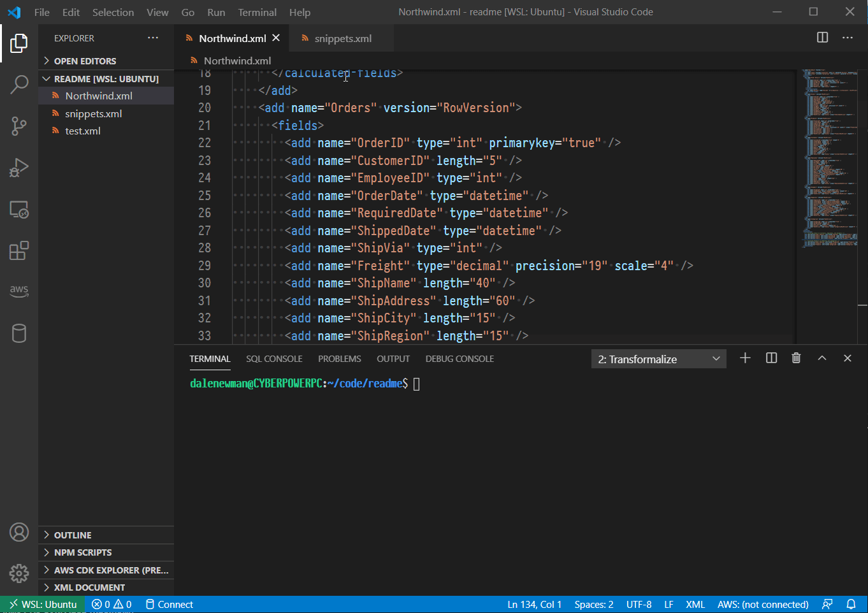Expand the AWS CDK Explorer section
The width and height of the screenshot is (868, 613).
[106, 570]
